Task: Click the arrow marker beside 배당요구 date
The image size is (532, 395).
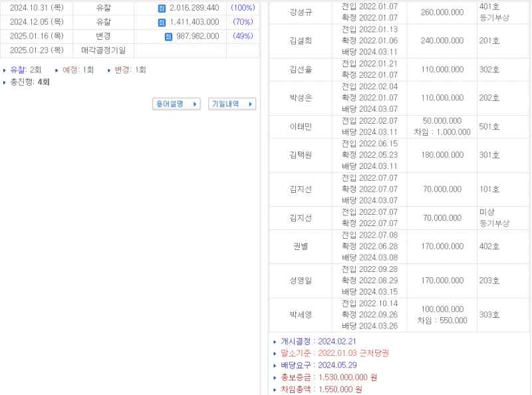Action: 274,364
